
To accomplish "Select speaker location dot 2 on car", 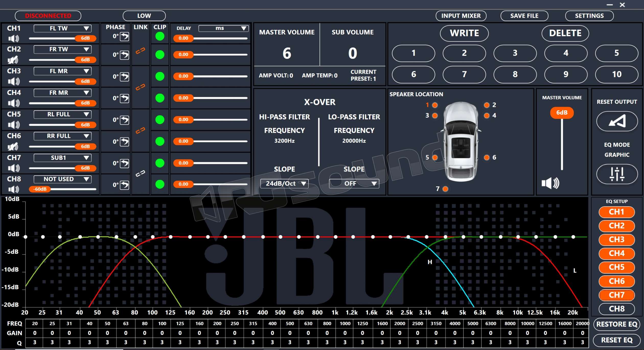I will click(x=487, y=105).
